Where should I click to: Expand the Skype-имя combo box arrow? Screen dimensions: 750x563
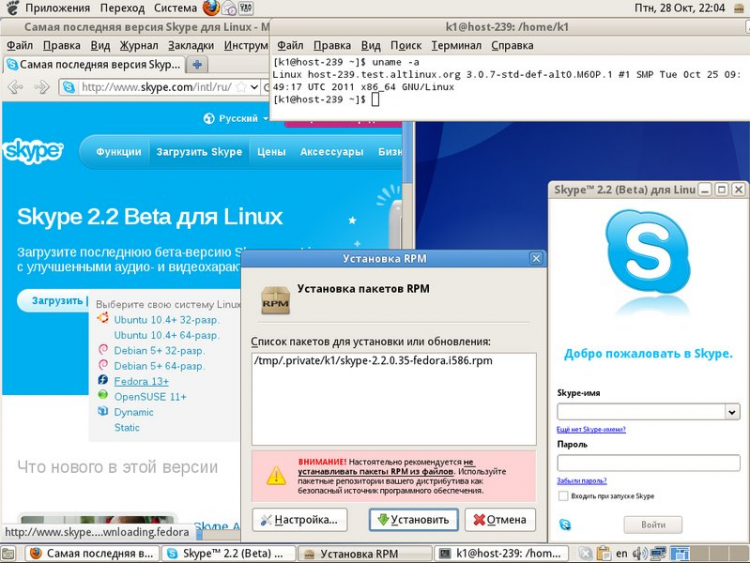pos(732,412)
